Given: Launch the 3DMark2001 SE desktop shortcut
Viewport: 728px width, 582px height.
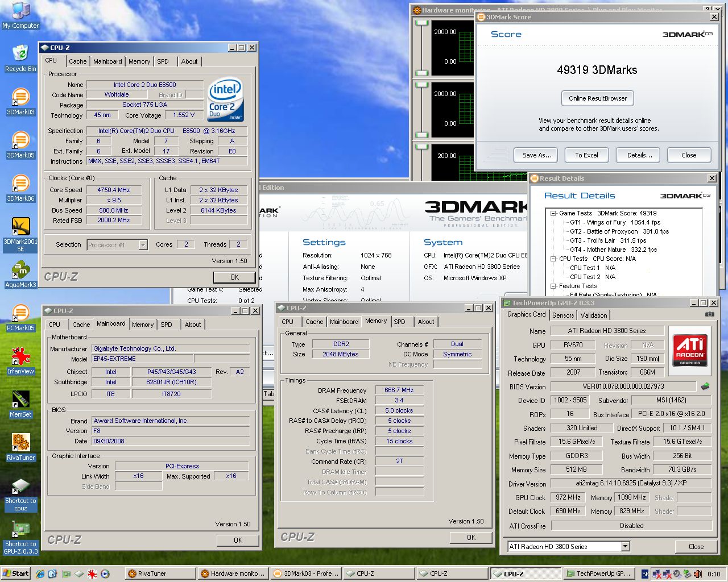Looking at the screenshot, I should pyautogui.click(x=20, y=235).
